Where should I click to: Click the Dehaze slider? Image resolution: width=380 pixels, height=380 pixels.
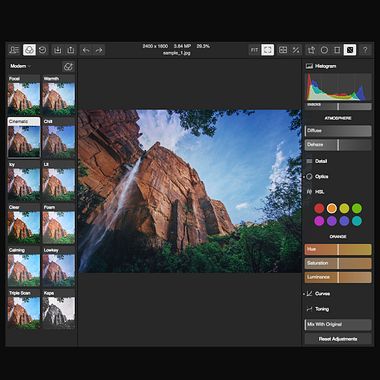[x=338, y=145]
